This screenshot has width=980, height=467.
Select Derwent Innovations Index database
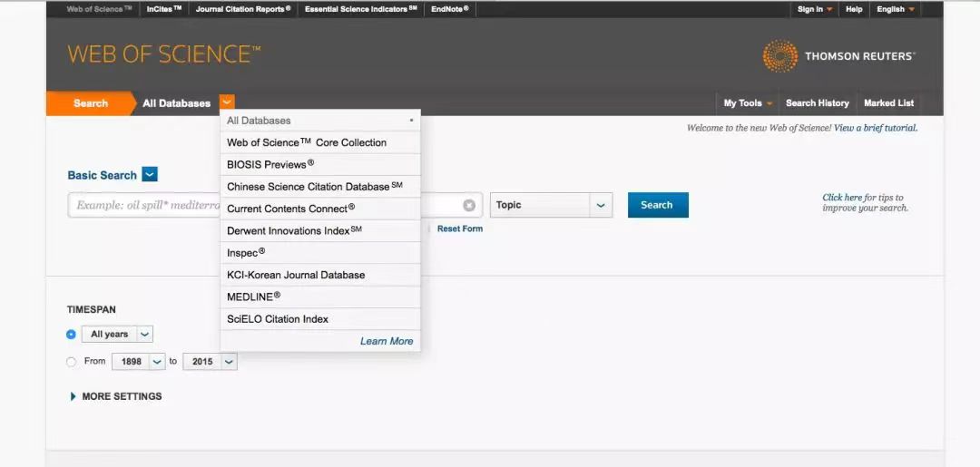320,231
